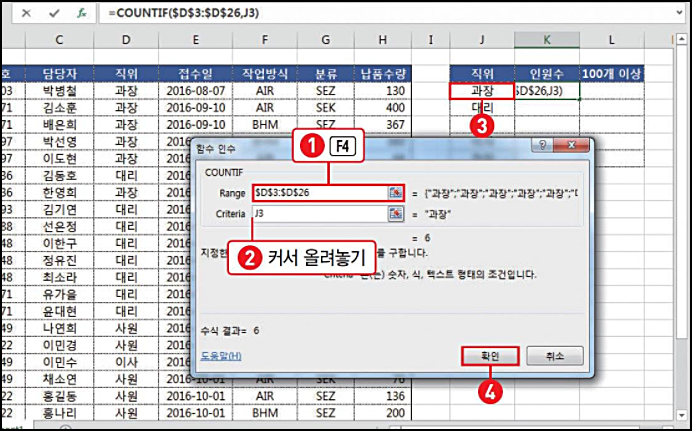Select the 납품수량 cell showing 400
The height and width of the screenshot is (431, 692).
tap(383, 108)
